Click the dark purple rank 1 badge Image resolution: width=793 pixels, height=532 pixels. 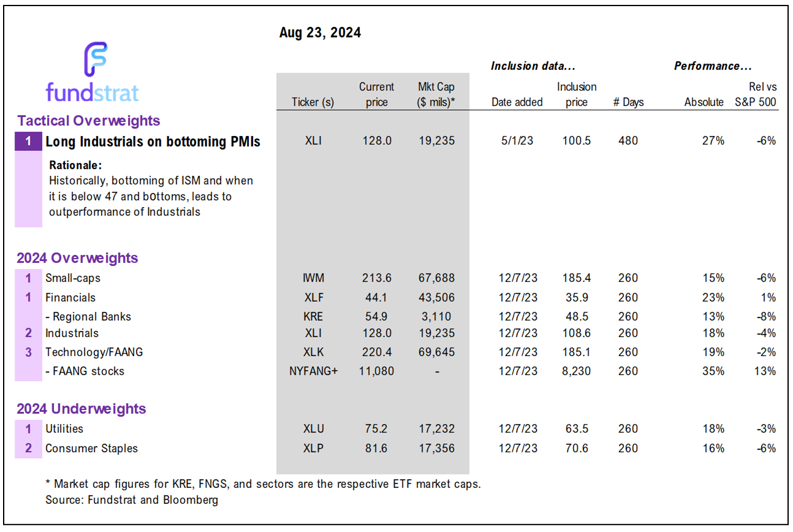(28, 142)
